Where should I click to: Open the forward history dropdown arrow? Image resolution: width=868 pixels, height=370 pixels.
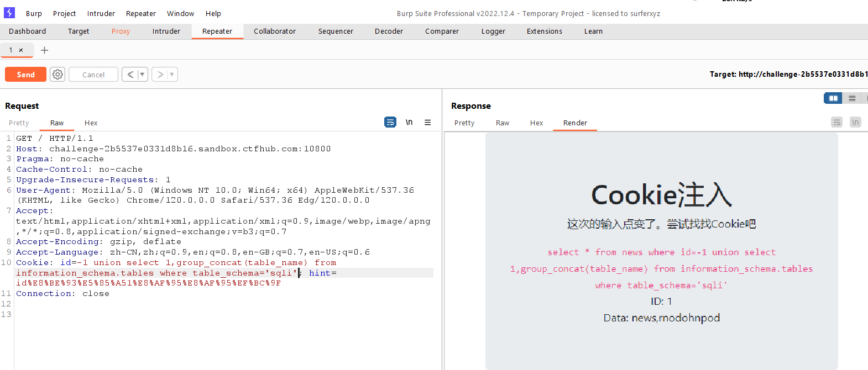[x=172, y=74]
